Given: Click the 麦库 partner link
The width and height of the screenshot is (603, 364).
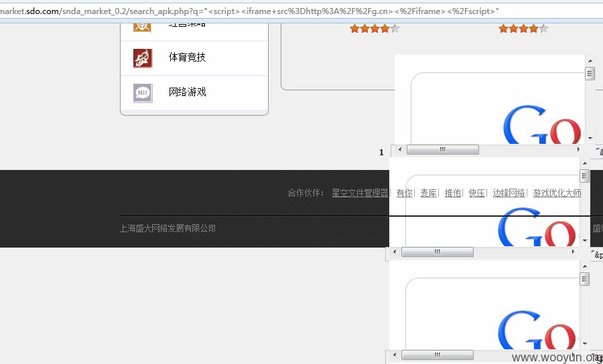Looking at the screenshot, I should tap(428, 193).
